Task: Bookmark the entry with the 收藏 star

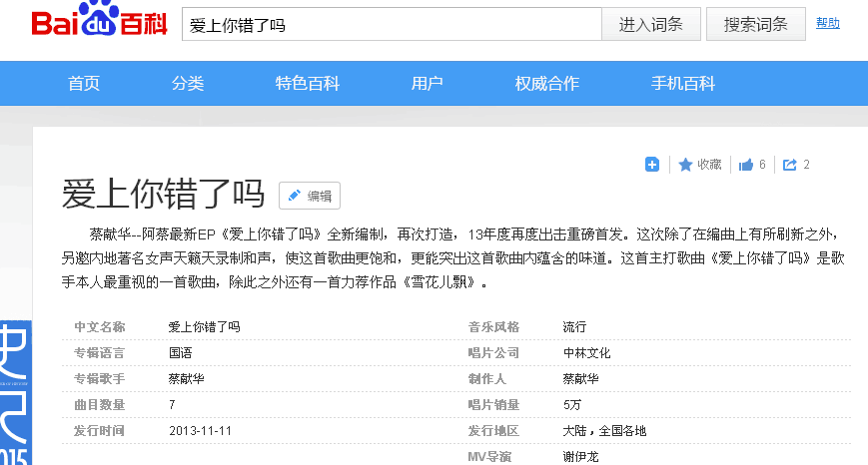Action: pos(700,165)
